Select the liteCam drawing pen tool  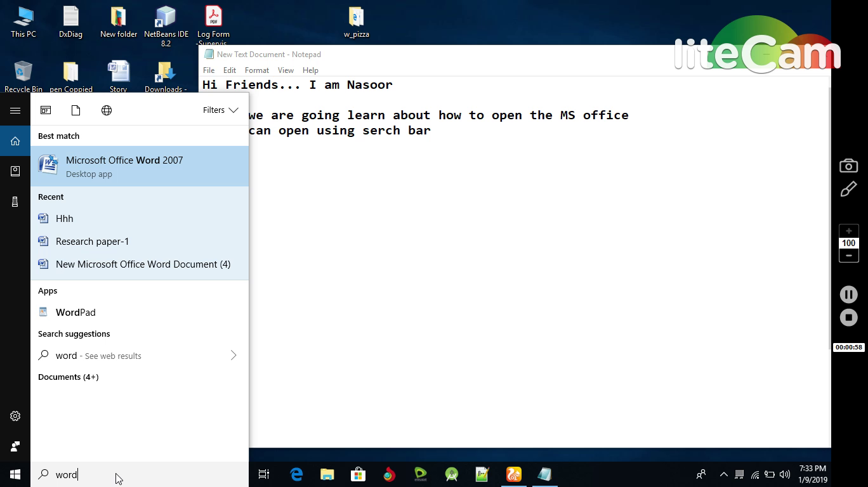[848, 189]
